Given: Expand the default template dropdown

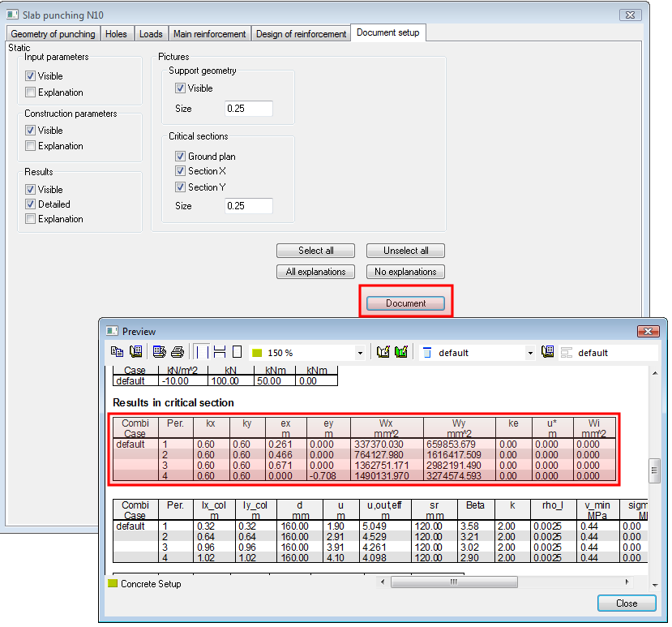Looking at the screenshot, I should click(x=530, y=353).
